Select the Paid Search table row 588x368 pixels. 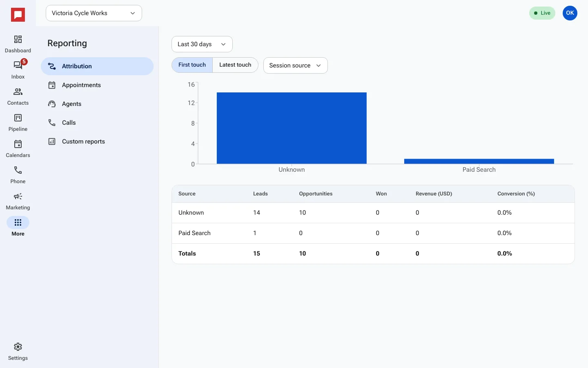[373, 233]
